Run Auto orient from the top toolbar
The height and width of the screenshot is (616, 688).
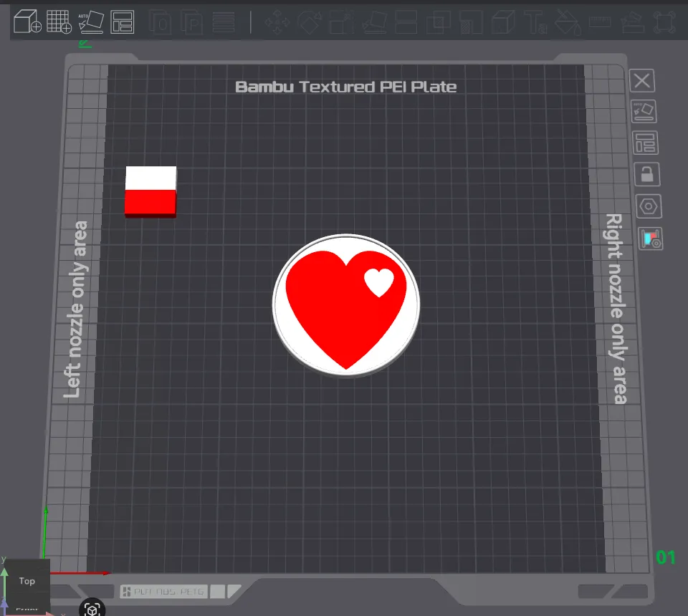(x=91, y=22)
